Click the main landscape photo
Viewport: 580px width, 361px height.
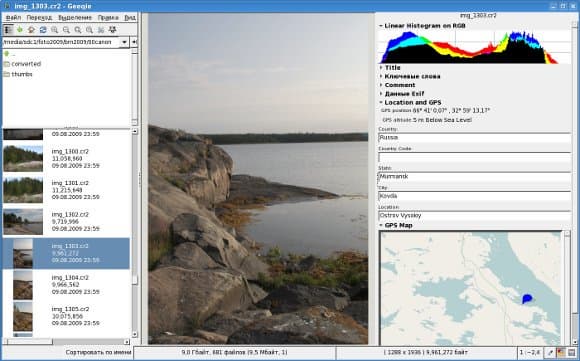pos(258,179)
